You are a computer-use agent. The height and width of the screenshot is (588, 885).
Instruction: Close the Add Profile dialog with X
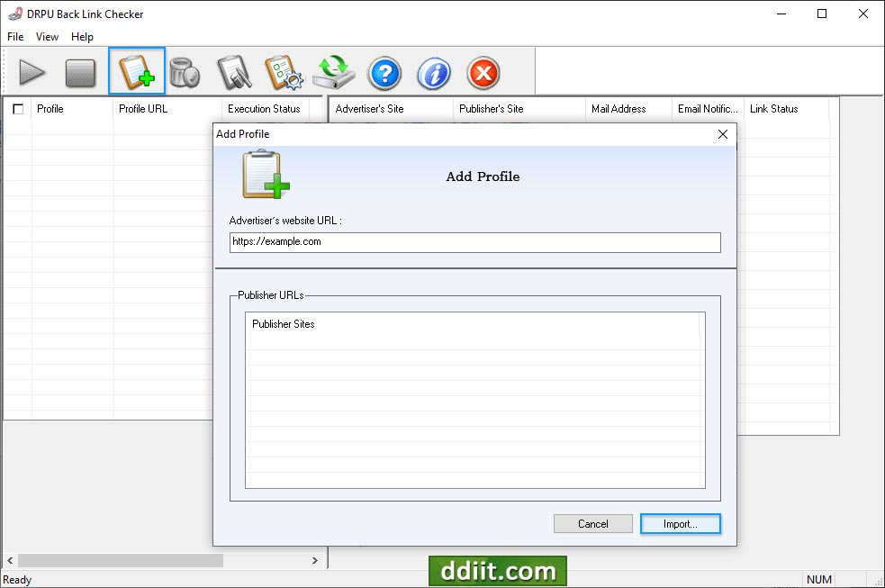click(722, 133)
